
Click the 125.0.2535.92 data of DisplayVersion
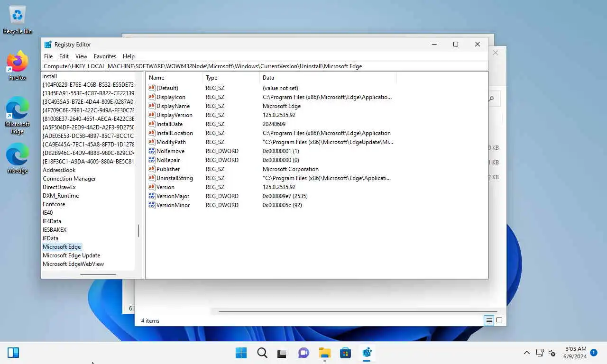point(279,115)
